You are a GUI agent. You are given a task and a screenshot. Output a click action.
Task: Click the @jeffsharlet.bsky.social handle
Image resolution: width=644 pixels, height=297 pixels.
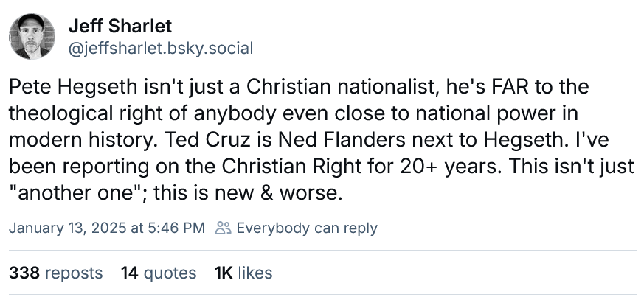point(160,49)
